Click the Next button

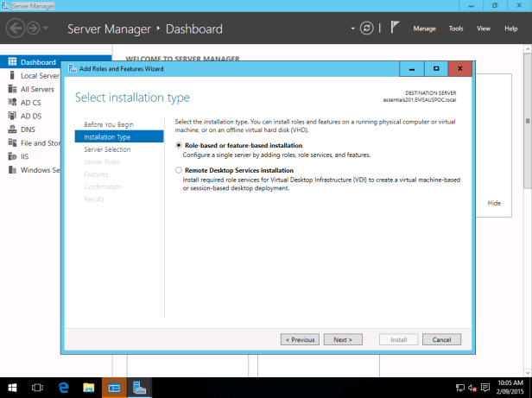coord(343,339)
